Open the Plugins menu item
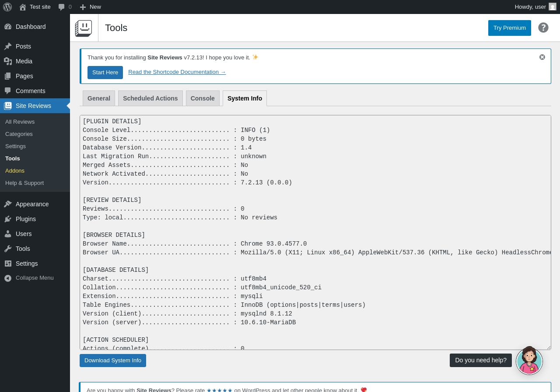Screen dimensions: 560x392 pyautogui.click(x=35, y=219)
